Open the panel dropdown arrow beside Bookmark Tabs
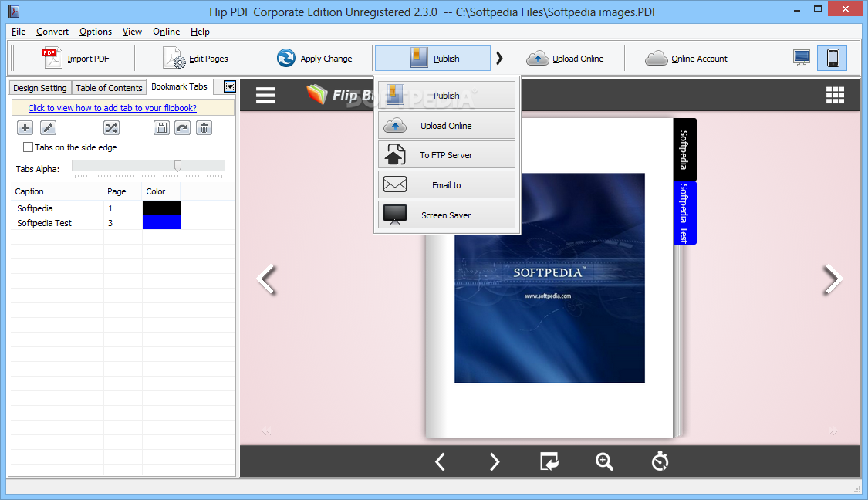This screenshot has width=868, height=500. pos(230,86)
